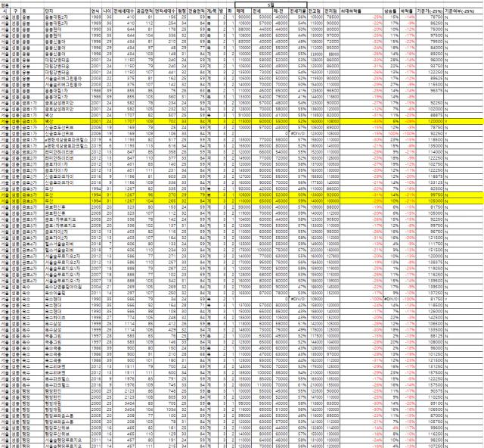
Task: Click '#DIV/0!' 전세가율 cell in 신금호두산위브 row
Action: [298, 134]
